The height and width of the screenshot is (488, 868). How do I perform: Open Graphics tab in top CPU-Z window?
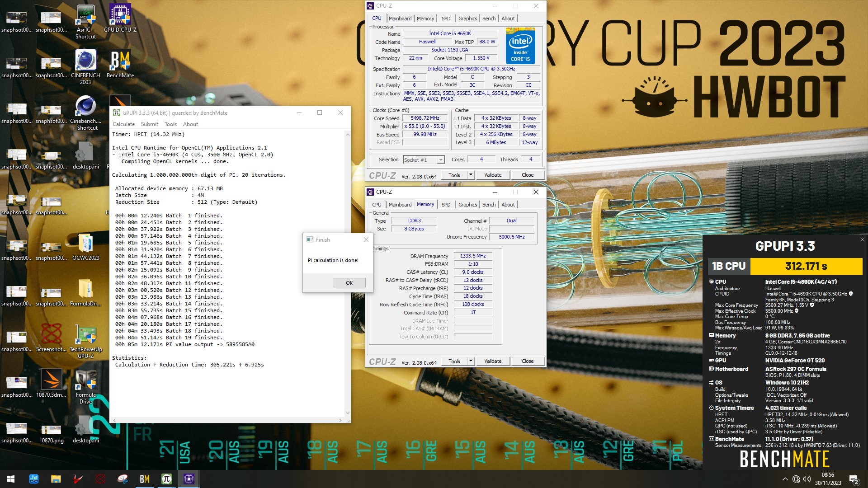[x=467, y=19]
